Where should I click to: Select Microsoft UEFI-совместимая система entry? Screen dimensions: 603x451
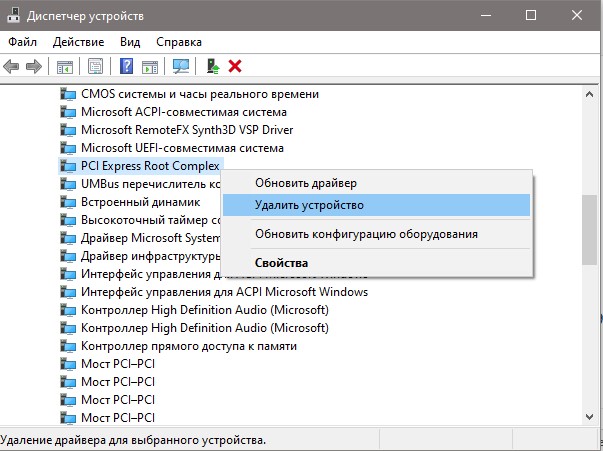[x=182, y=148]
